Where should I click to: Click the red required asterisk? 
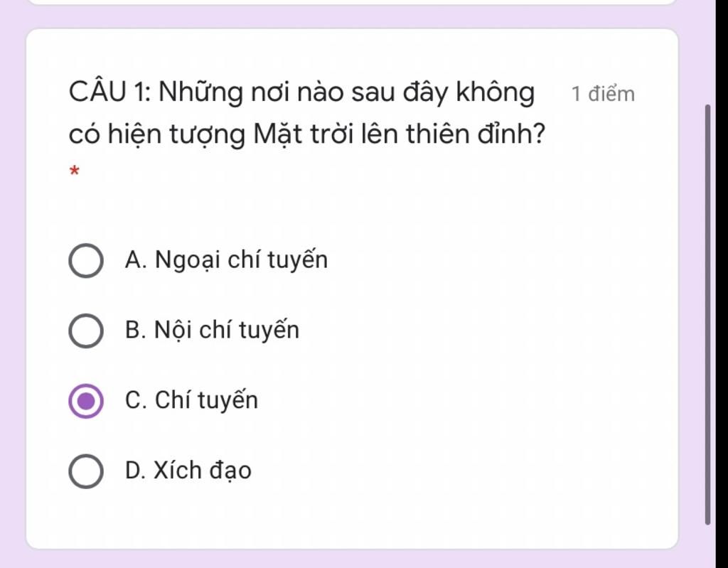click(x=74, y=171)
